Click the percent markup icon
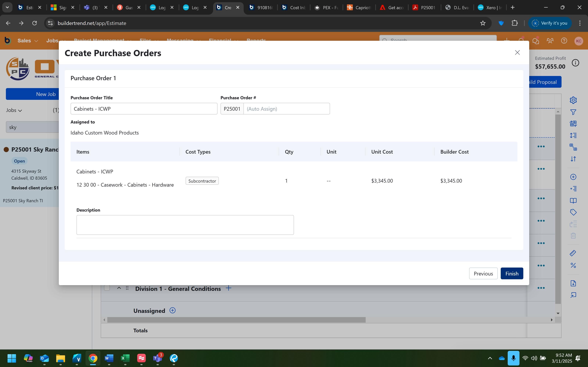588x367 pixels. (x=573, y=265)
